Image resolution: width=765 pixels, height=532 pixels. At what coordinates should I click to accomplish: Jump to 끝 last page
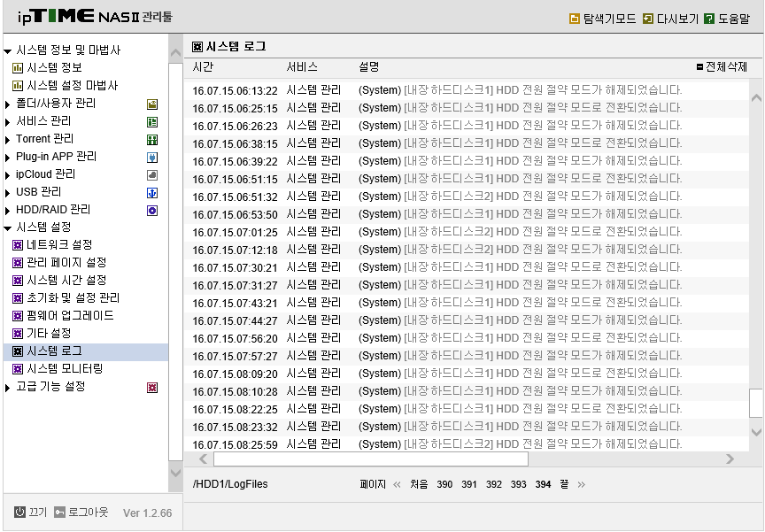tap(564, 484)
